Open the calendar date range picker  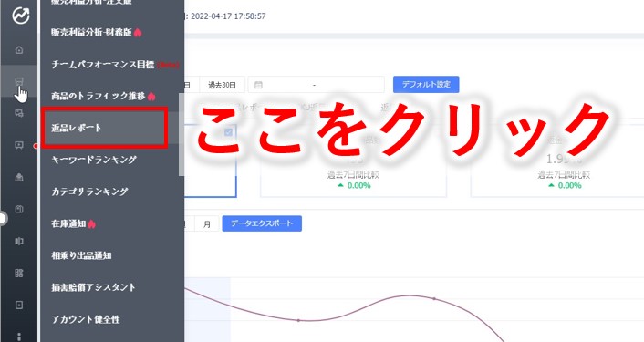tap(317, 85)
